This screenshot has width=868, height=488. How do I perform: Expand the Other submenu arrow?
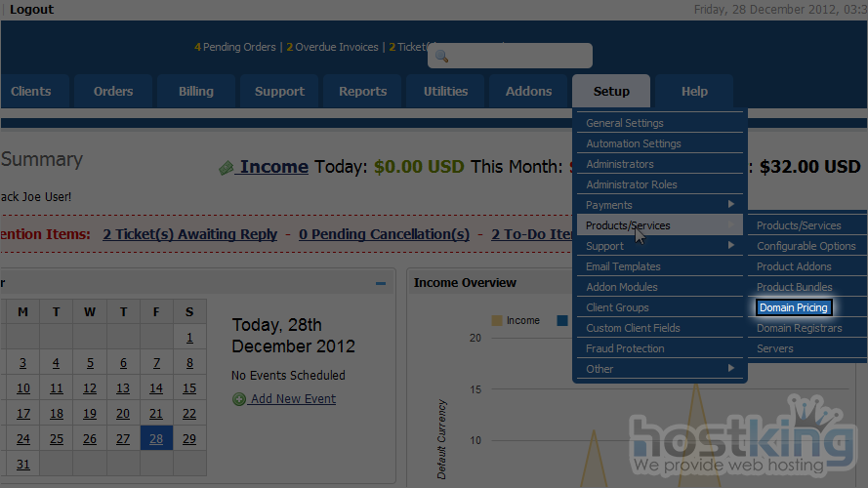(x=731, y=369)
